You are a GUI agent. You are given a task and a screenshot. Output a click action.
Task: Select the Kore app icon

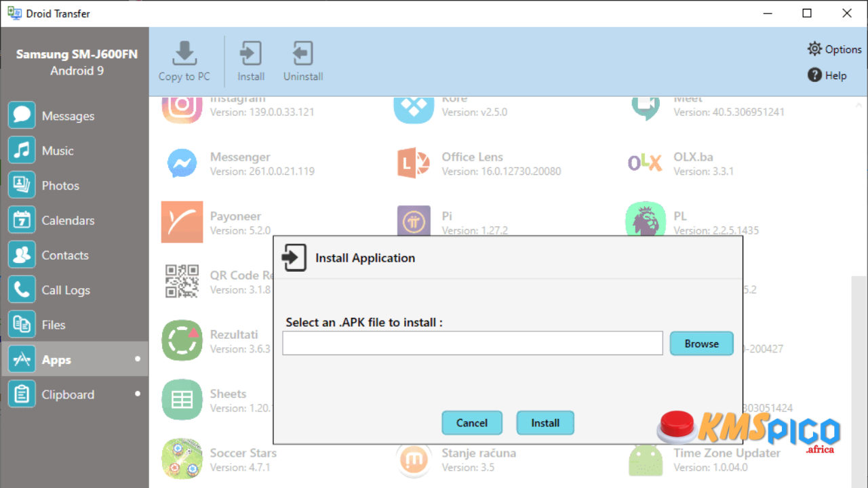tap(414, 109)
